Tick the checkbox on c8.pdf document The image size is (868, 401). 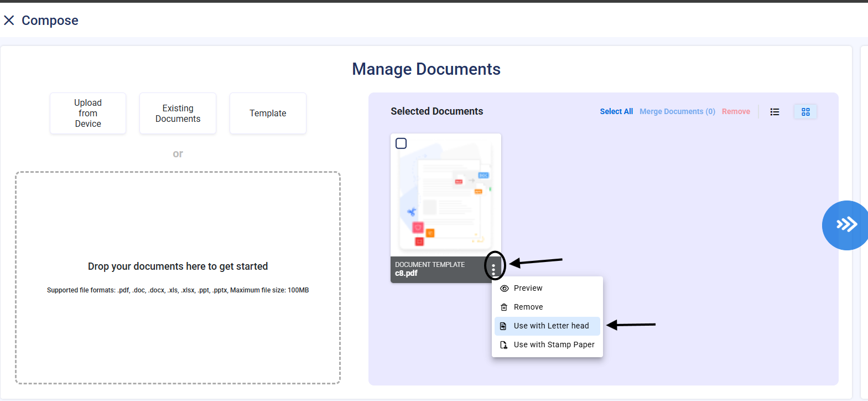(401, 143)
